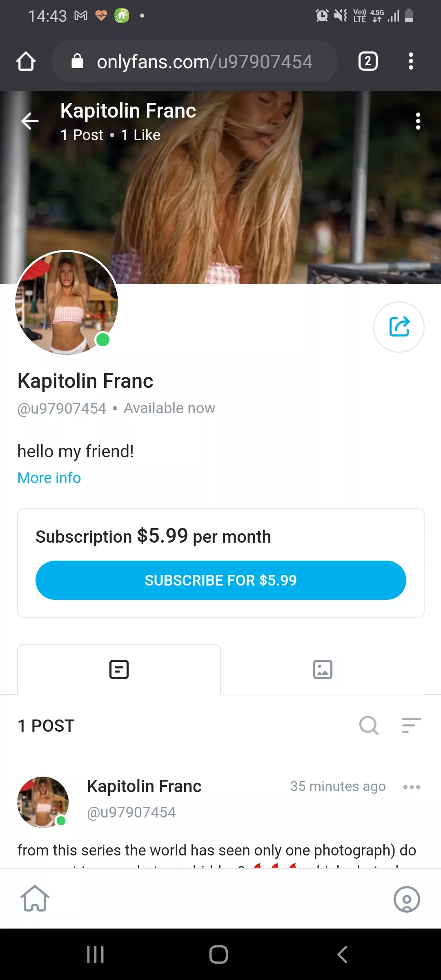Open the @u97907454 username link
Viewport: 441px width, 980px height.
coord(62,408)
